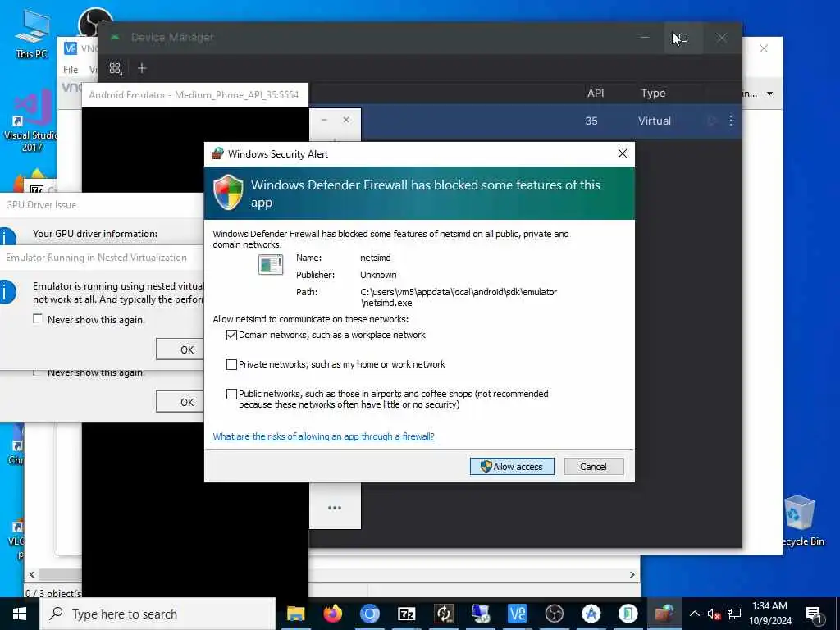
Task: Select the Virtual type cell
Action: 654,121
